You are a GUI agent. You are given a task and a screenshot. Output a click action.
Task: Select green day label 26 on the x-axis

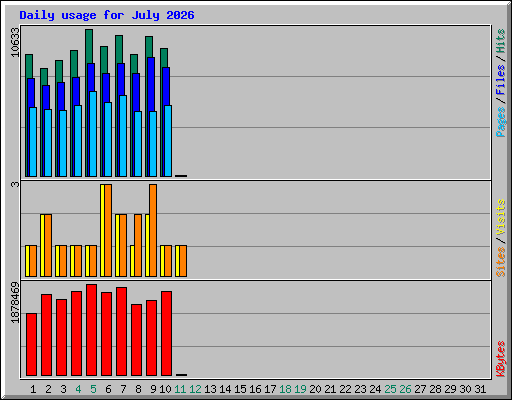point(405,389)
